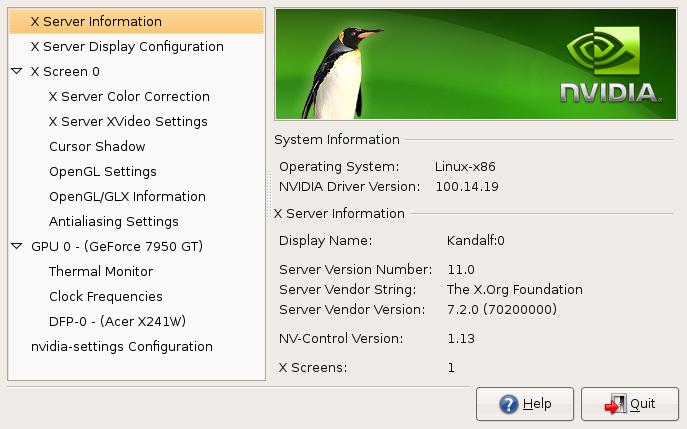Image resolution: width=687 pixels, height=429 pixels.
Task: Open Clock Frequencies page
Action: point(106,296)
